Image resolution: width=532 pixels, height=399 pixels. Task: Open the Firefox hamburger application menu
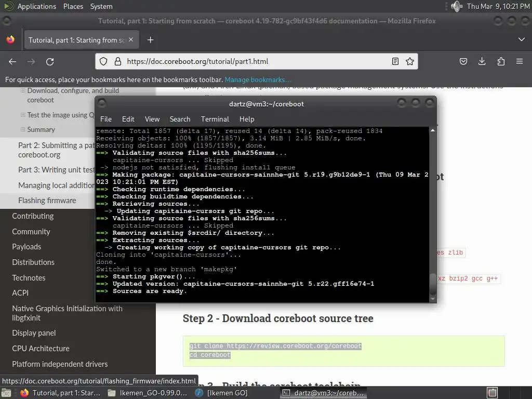coord(520,61)
